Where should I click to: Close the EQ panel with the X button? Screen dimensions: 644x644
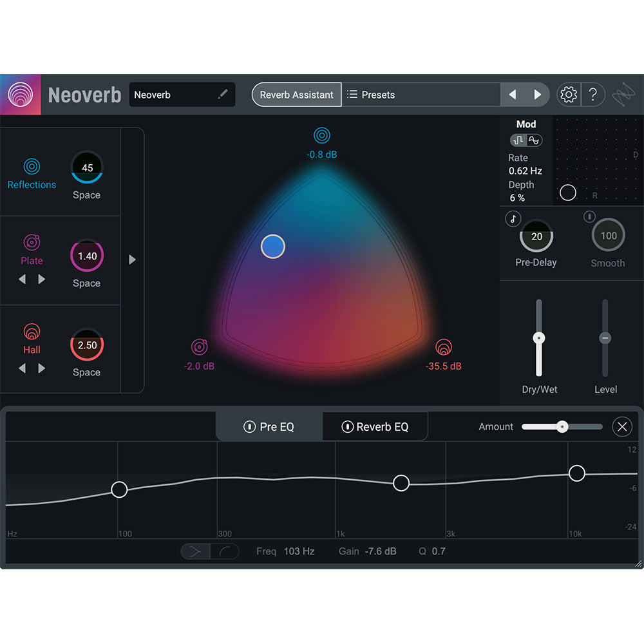click(x=622, y=426)
